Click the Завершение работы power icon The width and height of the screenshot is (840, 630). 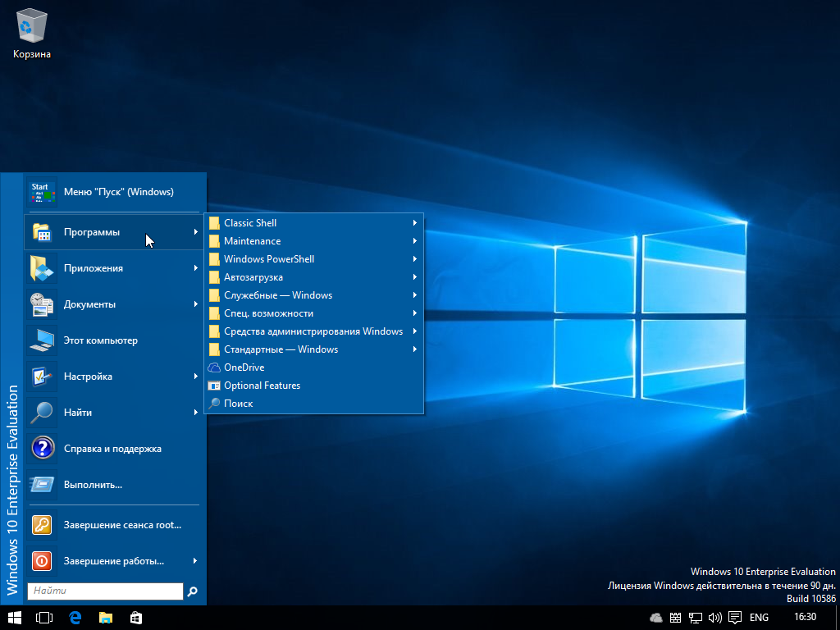(x=43, y=561)
